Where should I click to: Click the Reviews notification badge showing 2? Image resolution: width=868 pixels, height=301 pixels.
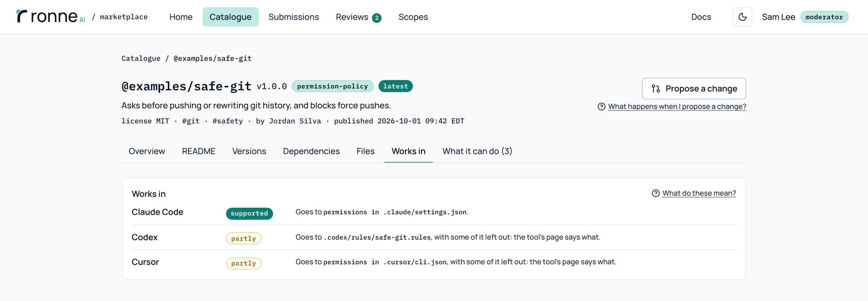(376, 18)
